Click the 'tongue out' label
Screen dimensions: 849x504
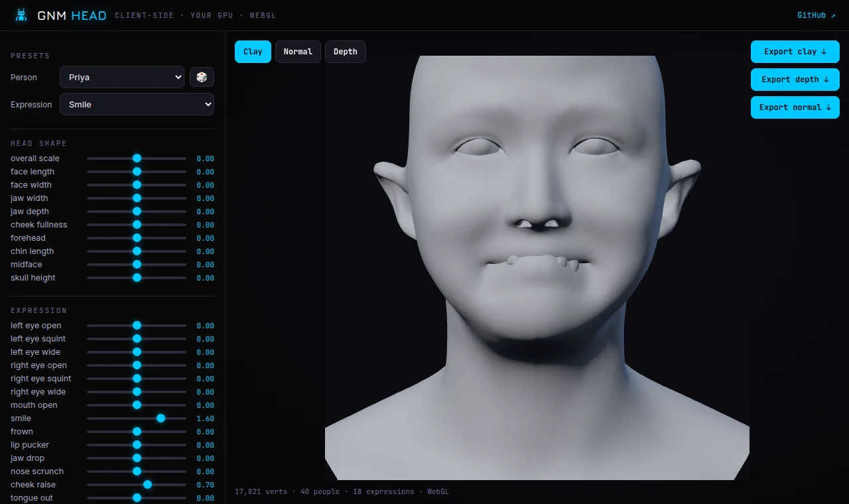(x=32, y=498)
